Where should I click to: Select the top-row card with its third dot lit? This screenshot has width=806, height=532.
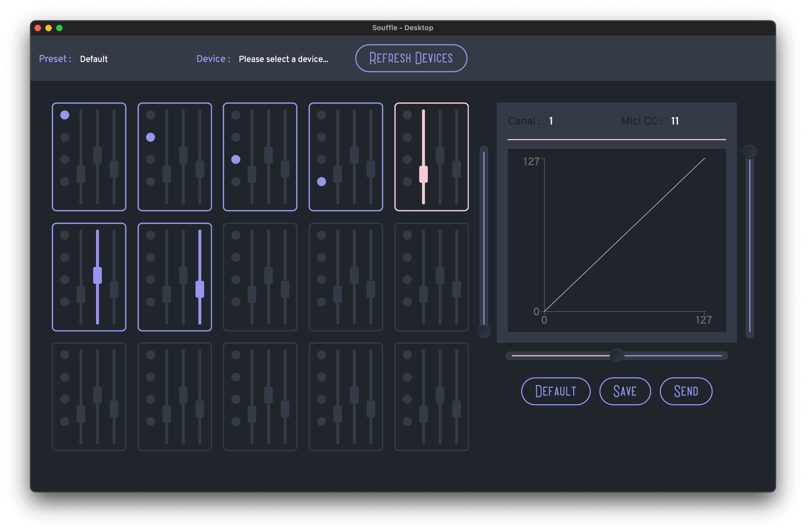pos(260,157)
